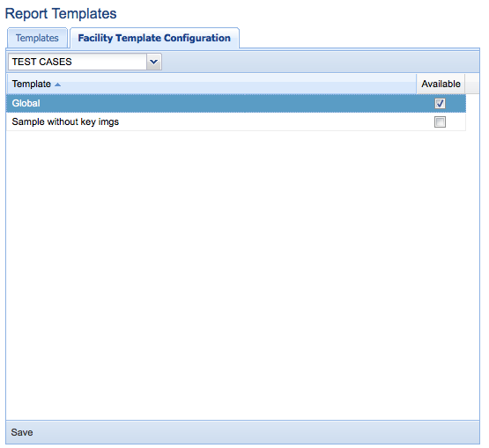Screen dimensions: 489x448
Task: Click empty top toolbar right of facility dropdown
Action: click(x=321, y=62)
